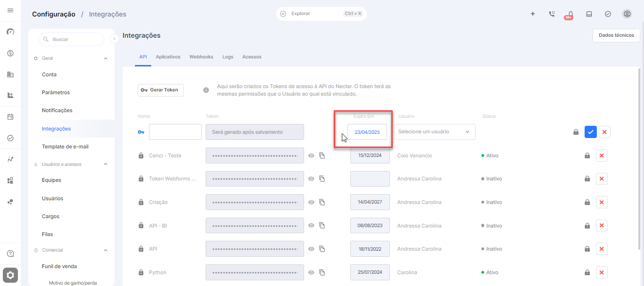
Task: Click the settings gear icon in sidebar
Action: (10, 275)
